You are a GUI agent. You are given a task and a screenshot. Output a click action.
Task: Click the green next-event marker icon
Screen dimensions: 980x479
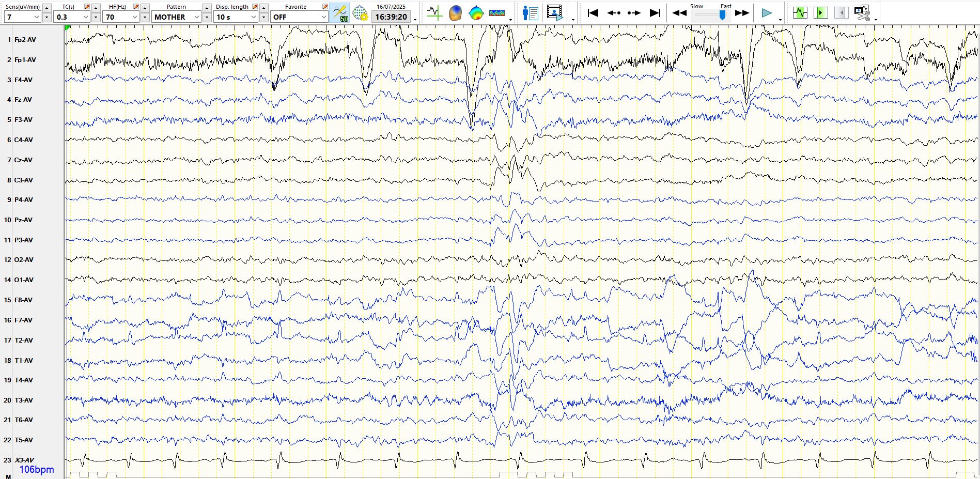tap(820, 12)
